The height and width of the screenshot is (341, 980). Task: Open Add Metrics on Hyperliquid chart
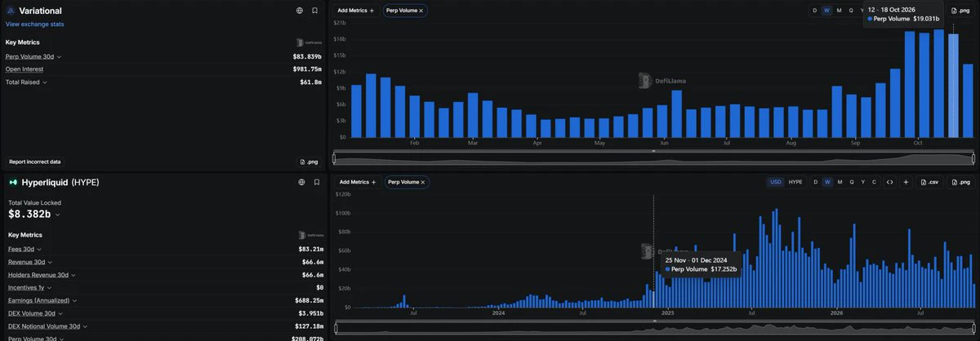(x=356, y=182)
